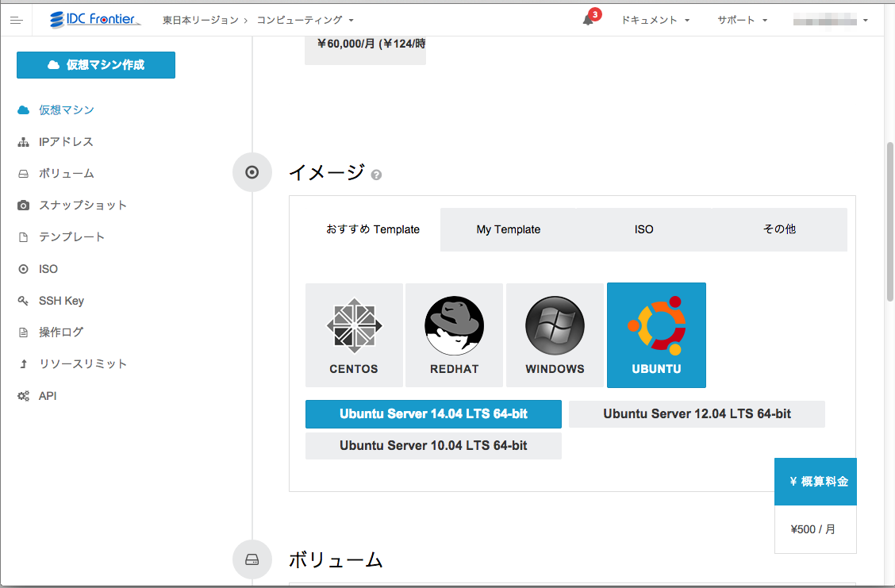
Task: Click the 仮想マシン作成 button
Action: 95,64
